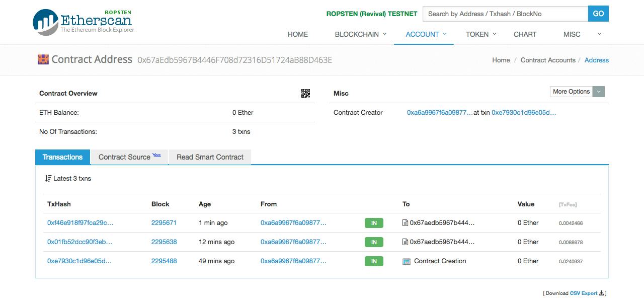
Task: Click the IN badge in the block 2295671 row
Action: (x=374, y=223)
